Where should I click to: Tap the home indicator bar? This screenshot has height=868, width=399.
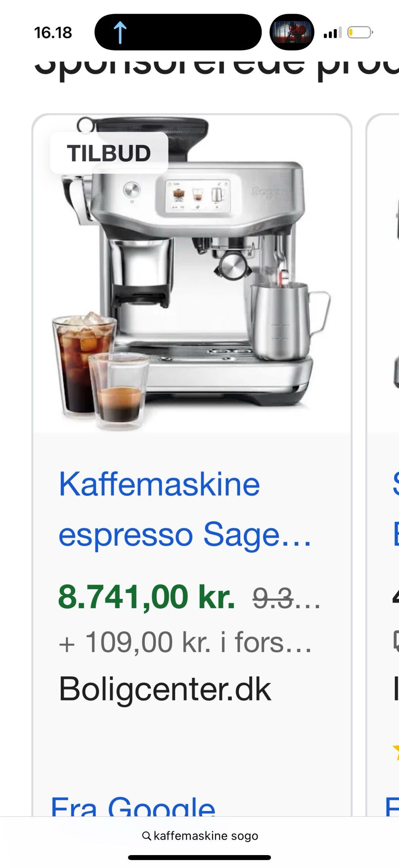coord(199,857)
